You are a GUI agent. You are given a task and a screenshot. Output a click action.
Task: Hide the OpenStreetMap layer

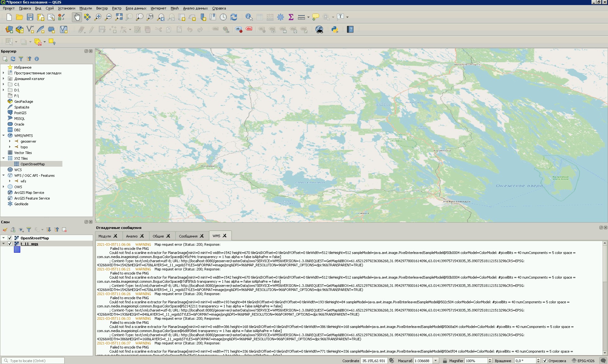(x=10, y=238)
